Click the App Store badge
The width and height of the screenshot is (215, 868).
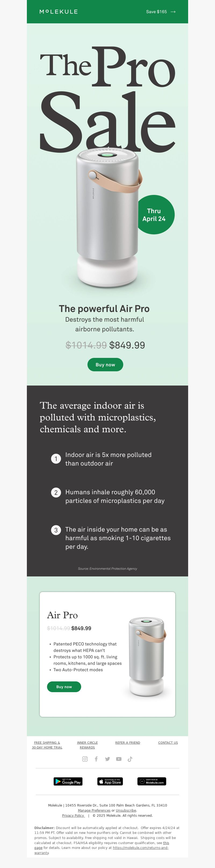110,781
